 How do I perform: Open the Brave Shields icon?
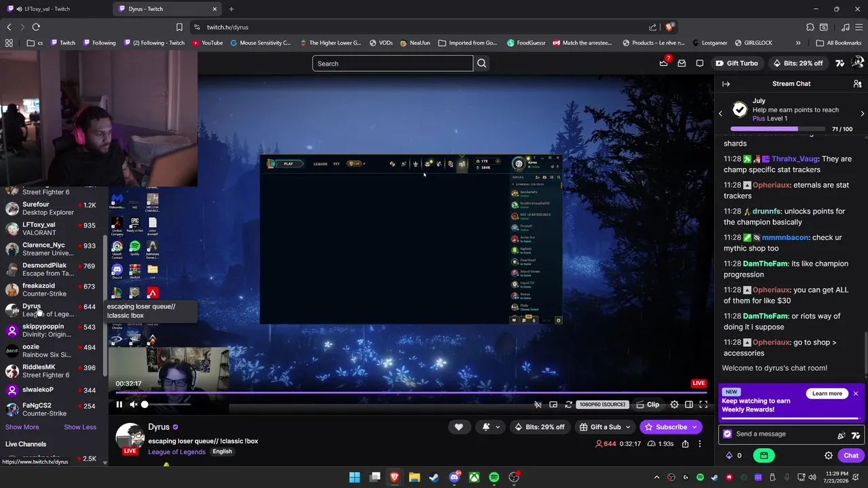[x=669, y=27]
